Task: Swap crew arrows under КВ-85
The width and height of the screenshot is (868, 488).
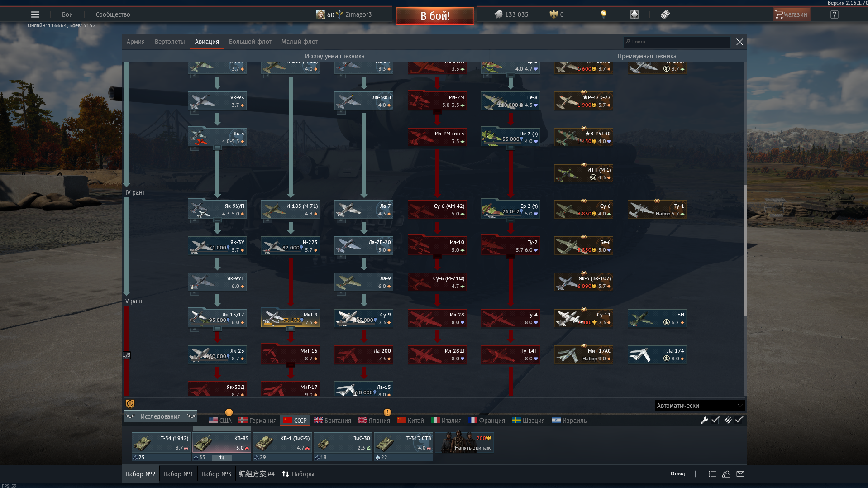Action: point(222,458)
